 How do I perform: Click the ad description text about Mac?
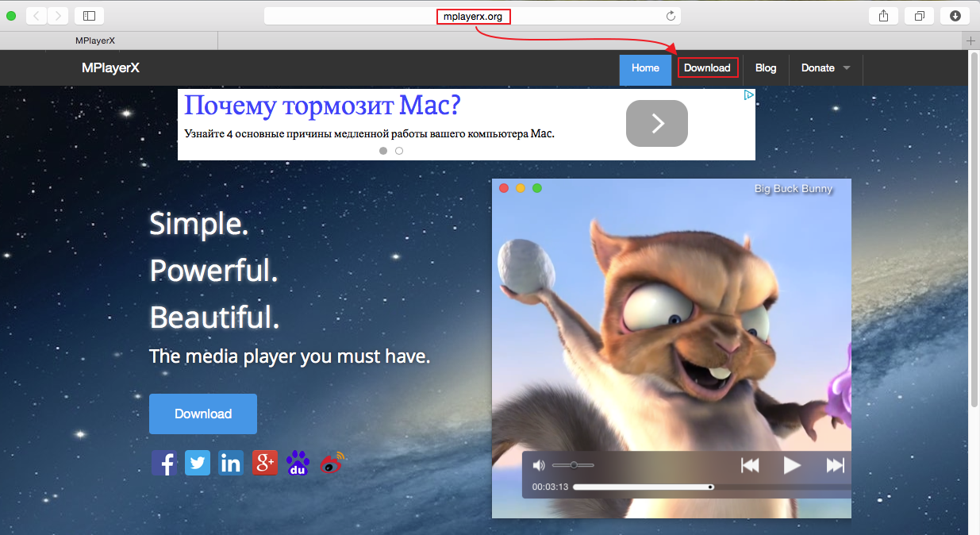tap(369, 133)
